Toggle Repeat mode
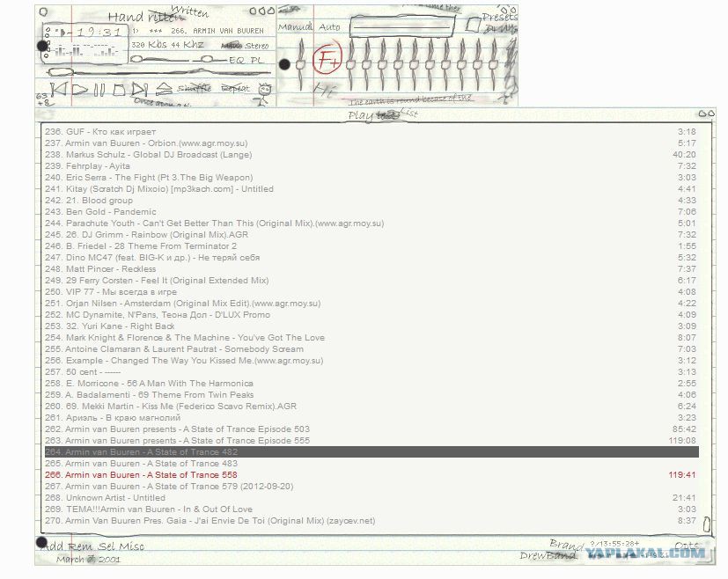 click(235, 88)
